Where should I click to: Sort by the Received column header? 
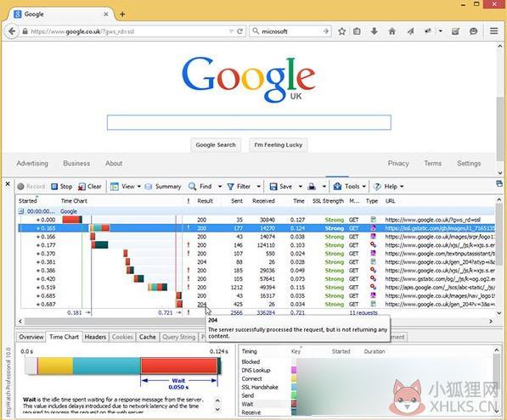coord(263,201)
